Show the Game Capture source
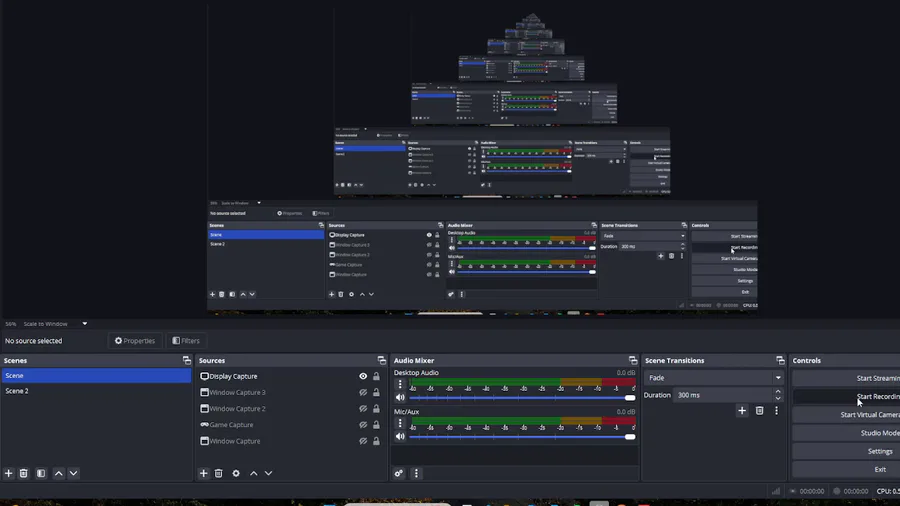The width and height of the screenshot is (900, 506). (x=363, y=425)
